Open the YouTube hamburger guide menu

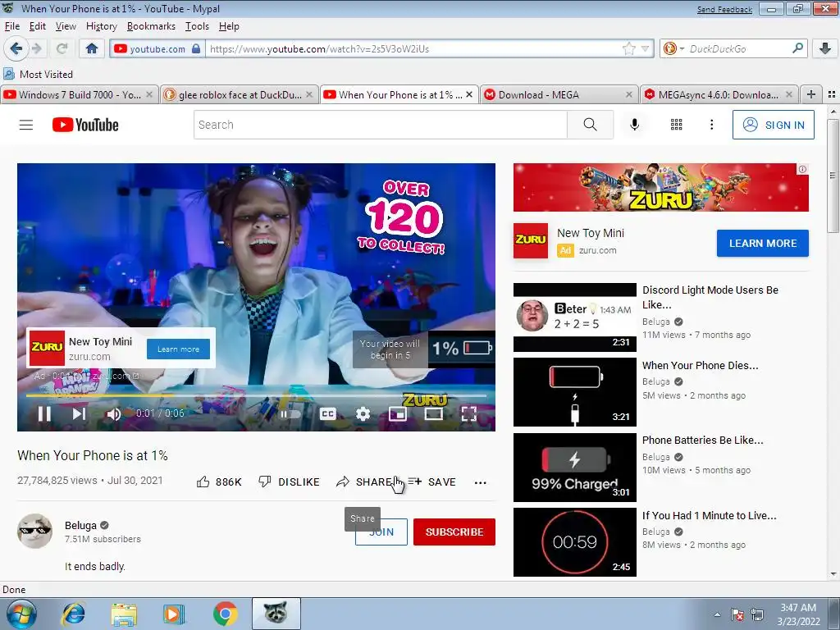[x=26, y=125]
